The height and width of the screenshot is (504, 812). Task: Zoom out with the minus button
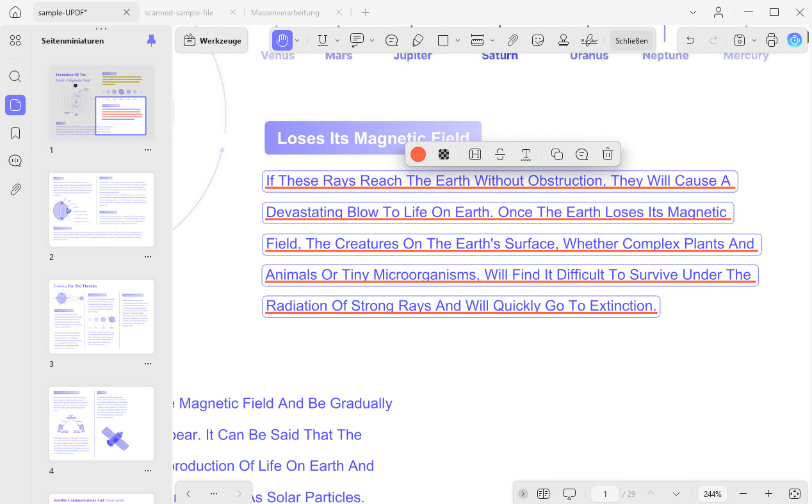pos(743,494)
